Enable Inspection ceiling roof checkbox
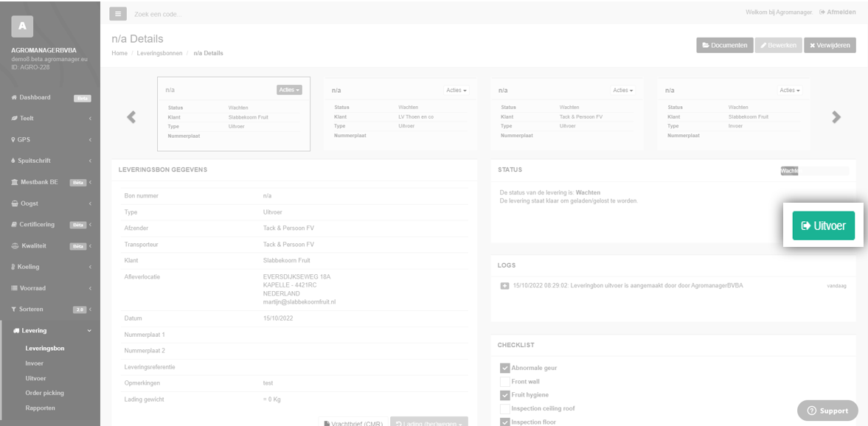The image size is (868, 426). (x=505, y=408)
